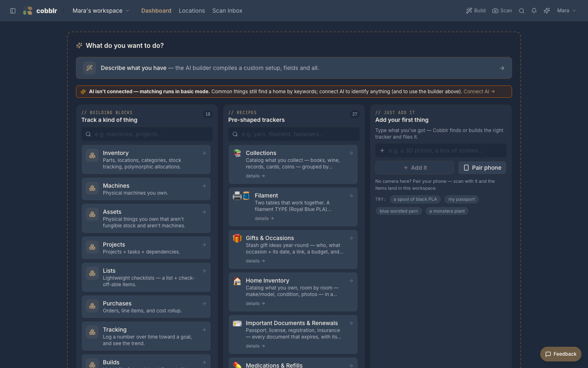Click the Pair phone button
The width and height of the screenshot is (588, 368).
click(x=482, y=168)
